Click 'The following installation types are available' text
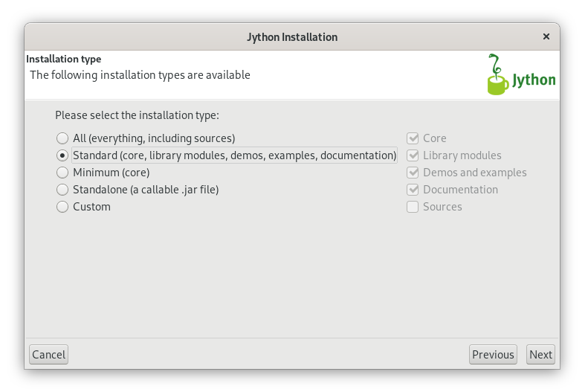This screenshot has height=392, width=588. click(x=140, y=75)
